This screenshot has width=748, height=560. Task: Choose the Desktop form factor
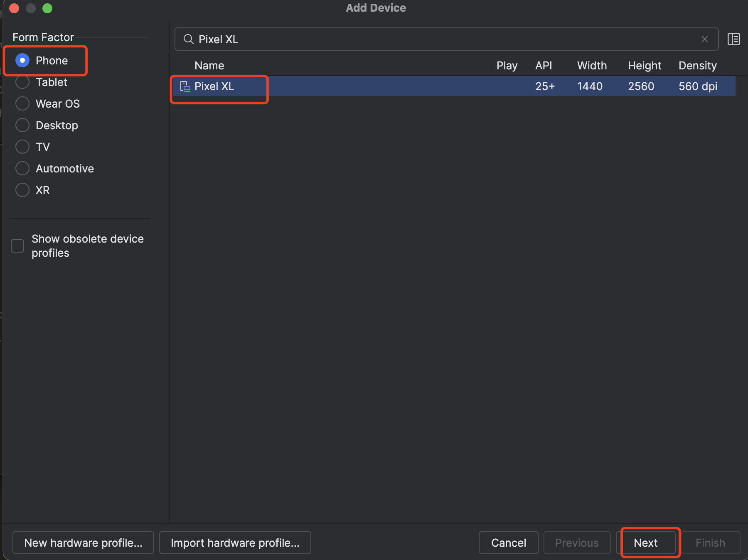click(22, 125)
